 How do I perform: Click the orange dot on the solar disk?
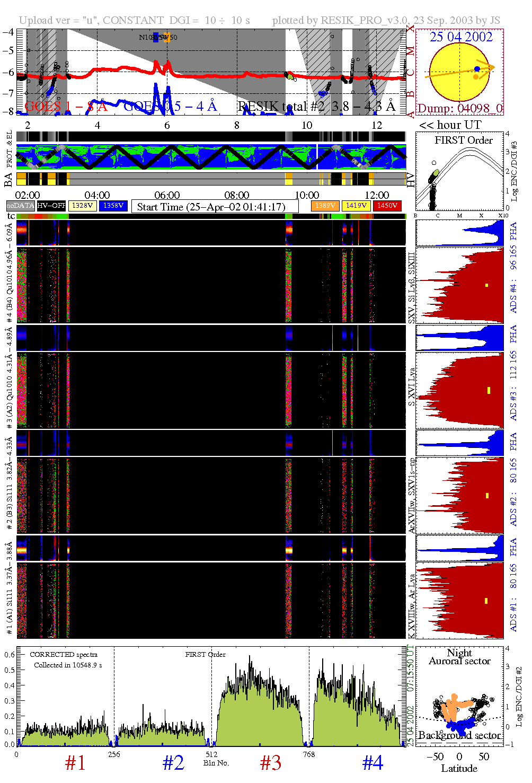point(476,77)
